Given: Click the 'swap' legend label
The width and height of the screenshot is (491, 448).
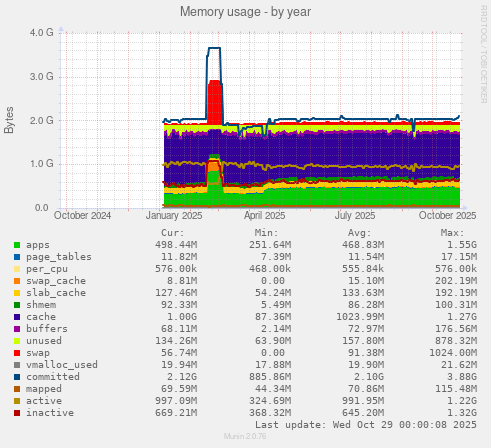Looking at the screenshot, I should (x=38, y=353).
